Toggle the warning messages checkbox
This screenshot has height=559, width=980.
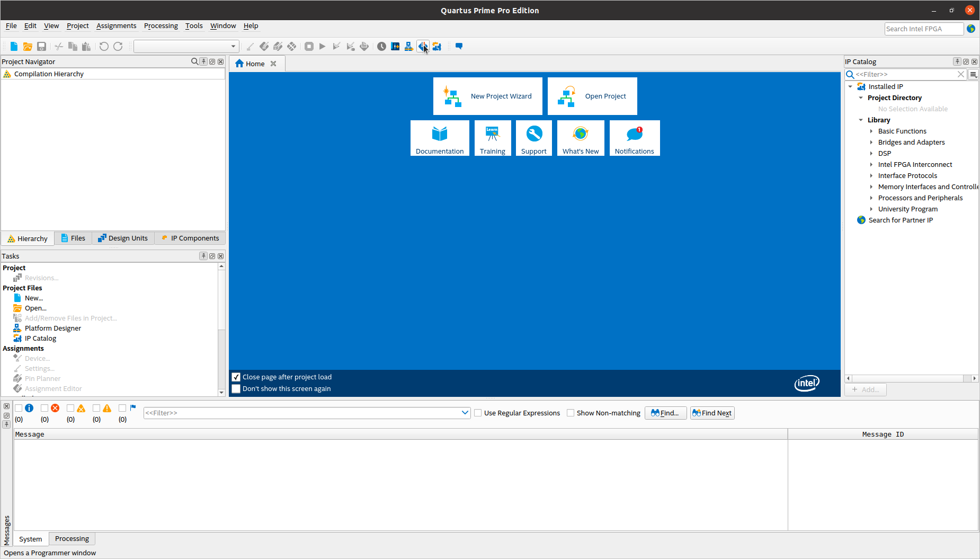96,408
